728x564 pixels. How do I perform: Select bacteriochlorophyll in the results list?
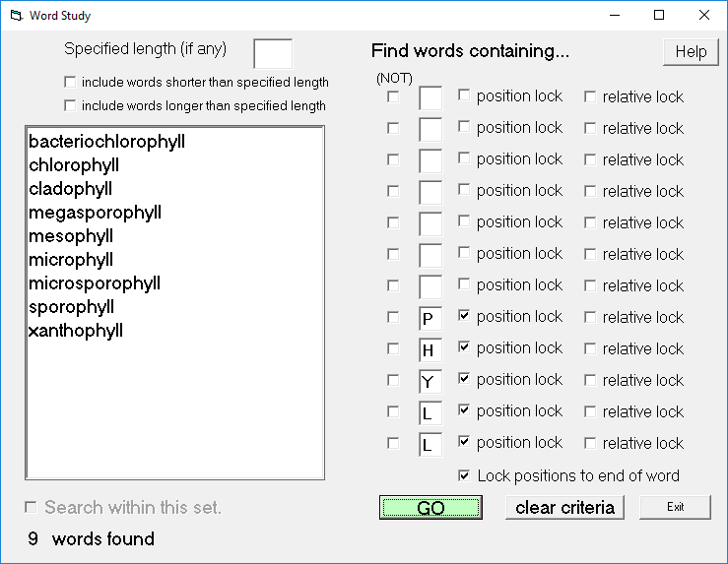106,142
